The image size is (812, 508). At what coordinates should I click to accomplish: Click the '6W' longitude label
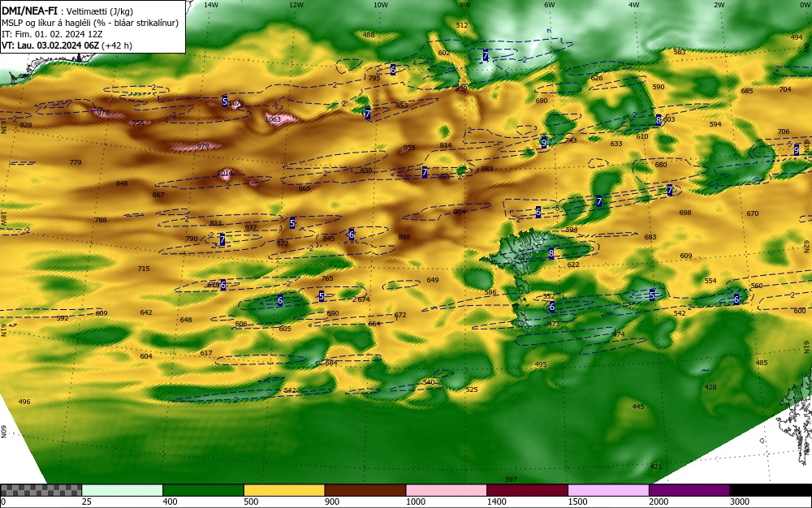pyautogui.click(x=550, y=5)
